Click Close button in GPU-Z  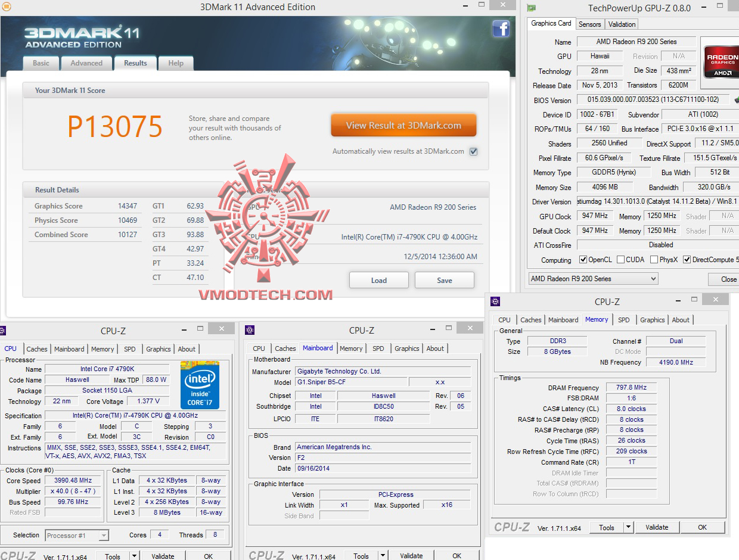(x=724, y=279)
